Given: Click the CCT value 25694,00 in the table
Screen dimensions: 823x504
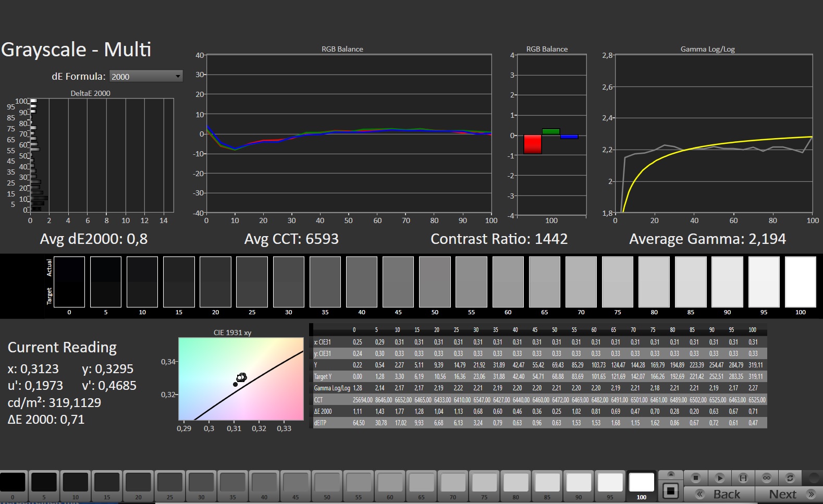Looking at the screenshot, I should click(362, 400).
